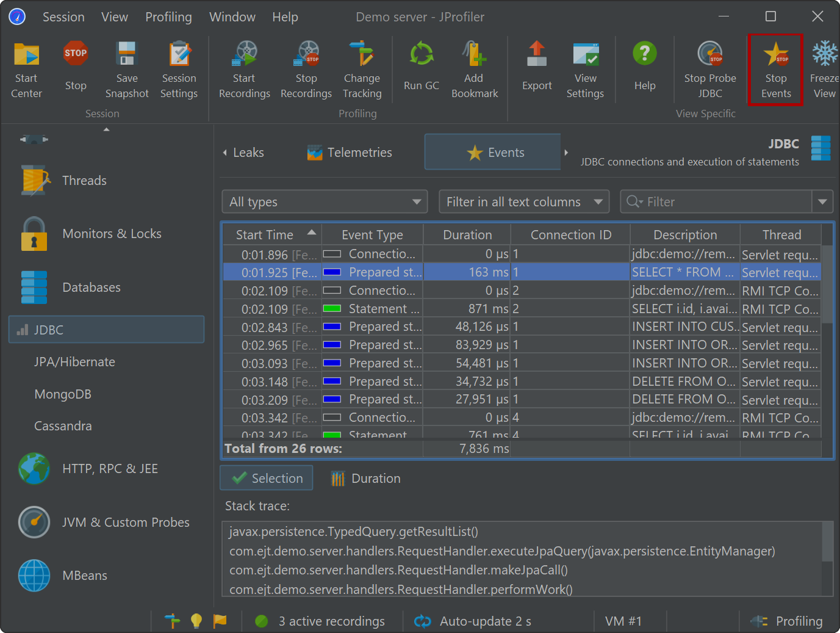Open the Start Center
This screenshot has width=840, height=633.
coord(26,70)
